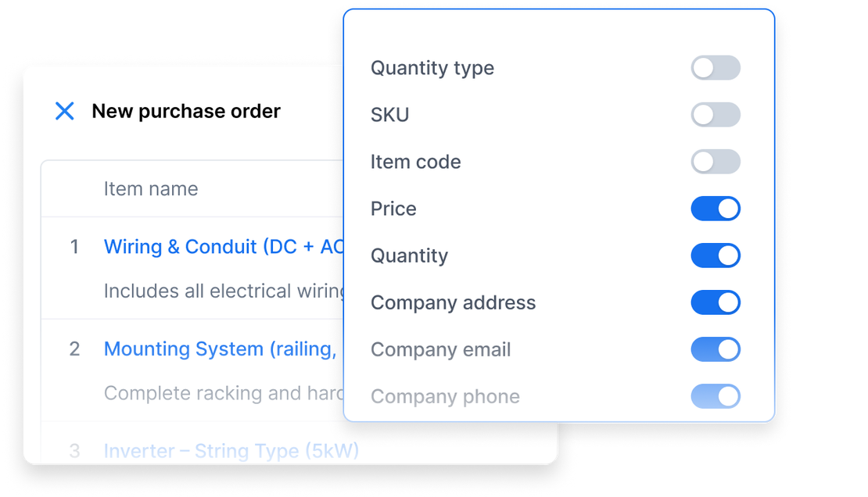Select row number 2 in the table

(x=74, y=349)
